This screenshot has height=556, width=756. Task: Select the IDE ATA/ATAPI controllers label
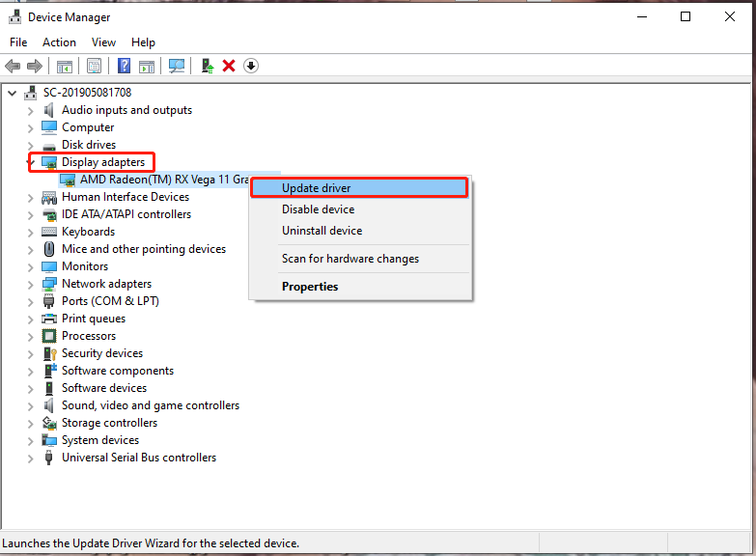coord(126,214)
